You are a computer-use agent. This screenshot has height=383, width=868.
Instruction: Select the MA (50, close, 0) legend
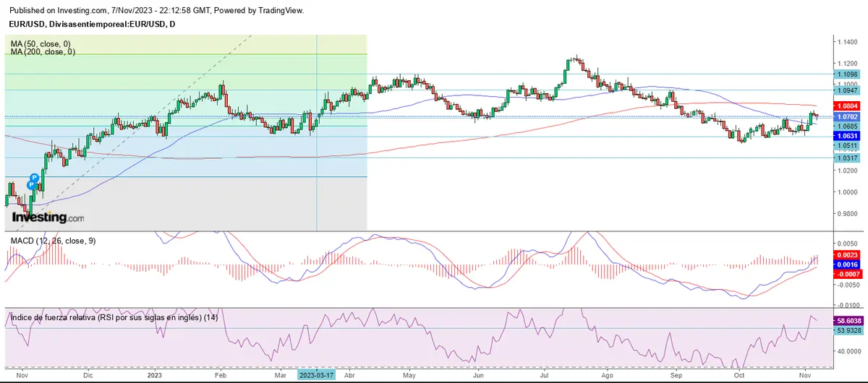click(41, 44)
